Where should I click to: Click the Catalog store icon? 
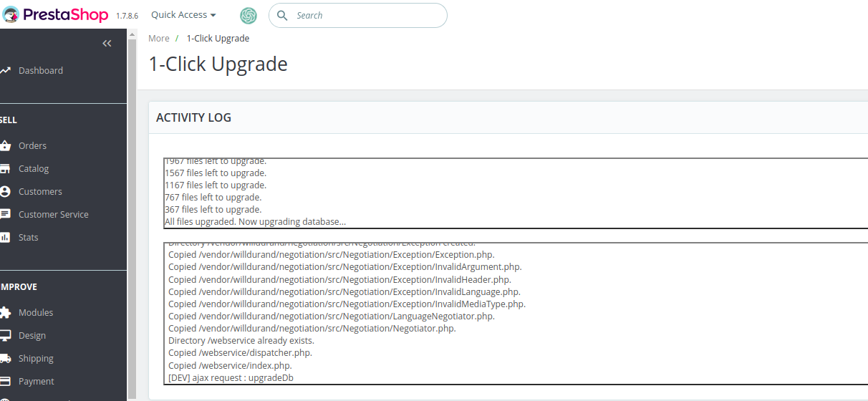click(x=5, y=168)
